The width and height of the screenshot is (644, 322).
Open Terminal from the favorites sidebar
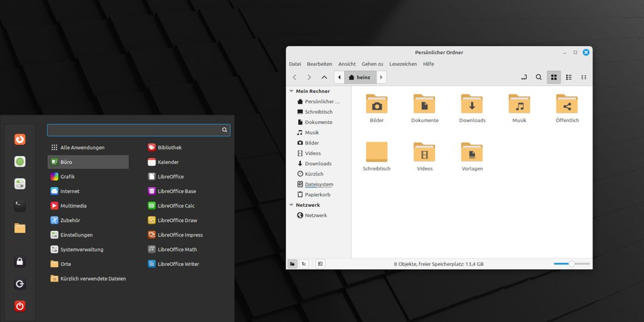pos(20,206)
